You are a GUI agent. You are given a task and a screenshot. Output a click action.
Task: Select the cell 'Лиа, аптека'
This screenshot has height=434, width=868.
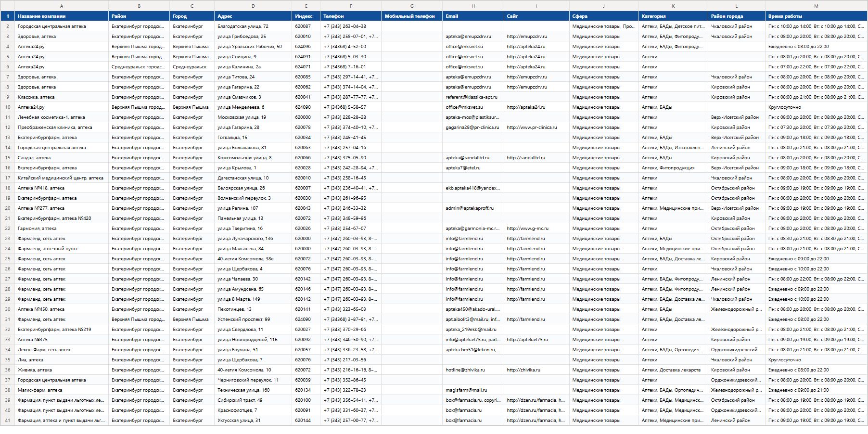pyautogui.click(x=62, y=360)
